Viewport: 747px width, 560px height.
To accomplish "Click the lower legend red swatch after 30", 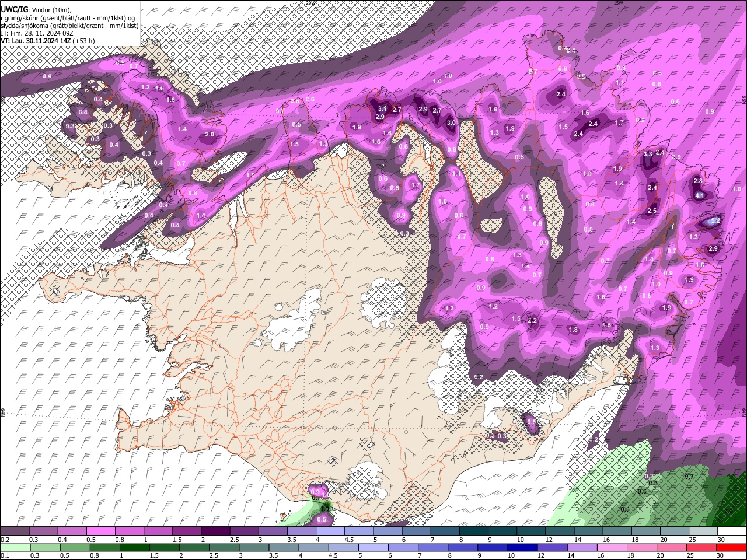I will click(x=732, y=547).
